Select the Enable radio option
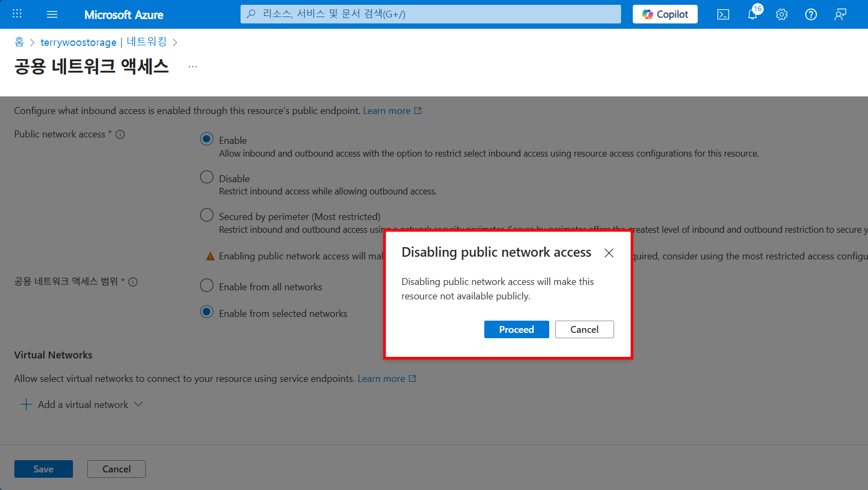 click(x=206, y=139)
